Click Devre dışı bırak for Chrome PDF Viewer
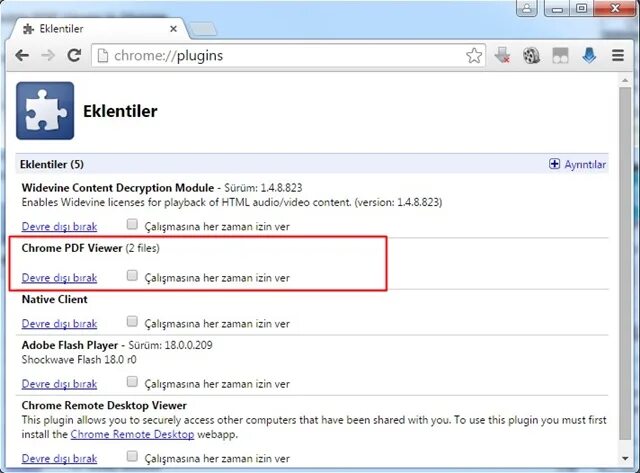640x473 pixels. [59, 278]
